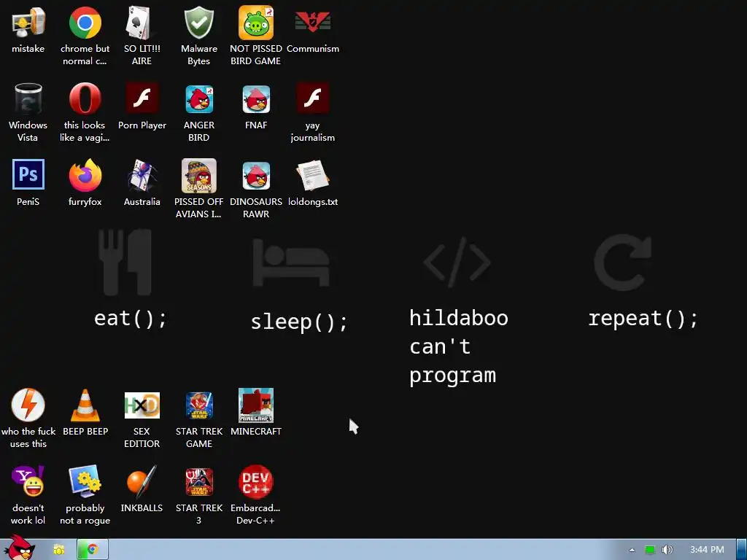This screenshot has width=747, height=560.
Task: Show hidden system tray icons arrow
Action: (x=632, y=550)
